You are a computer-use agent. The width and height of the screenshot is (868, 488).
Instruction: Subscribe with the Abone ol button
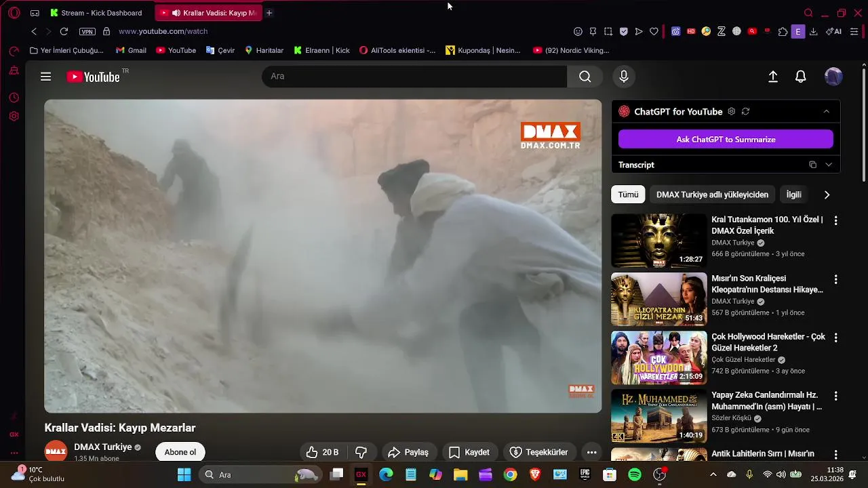click(x=180, y=452)
